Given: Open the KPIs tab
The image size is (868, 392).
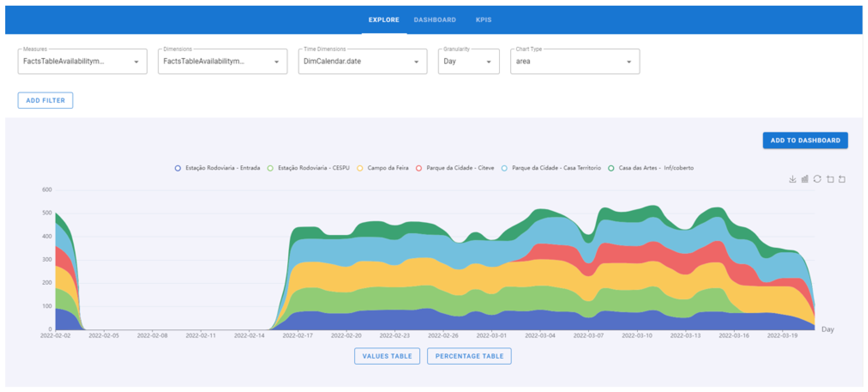Looking at the screenshot, I should pos(484,20).
